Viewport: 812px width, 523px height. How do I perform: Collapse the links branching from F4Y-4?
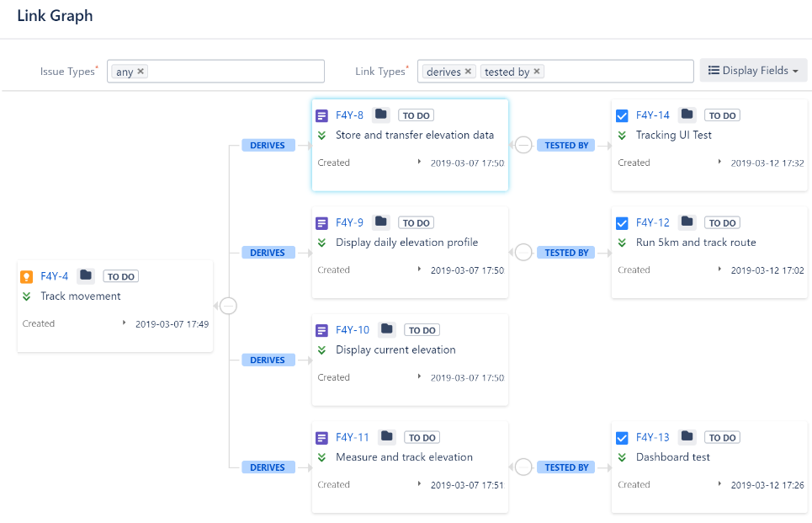click(x=228, y=306)
